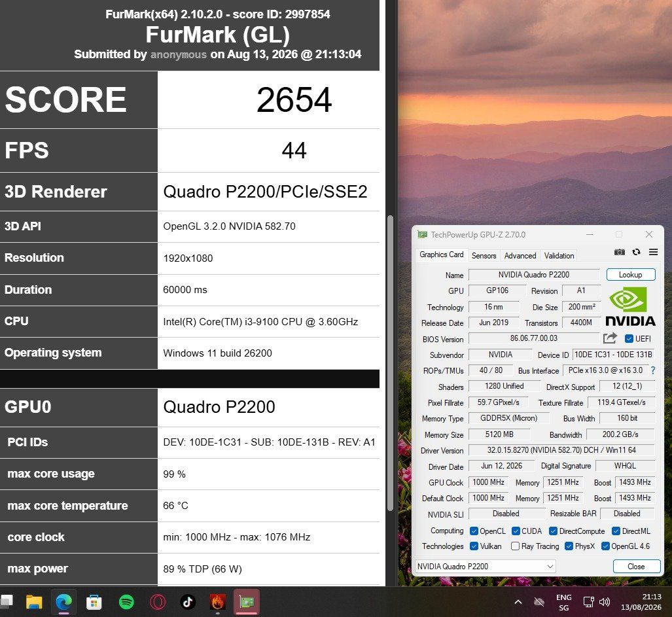Screen dimensions: 672x617
Task: Click the ENG SG language indicator
Action: 563,602
